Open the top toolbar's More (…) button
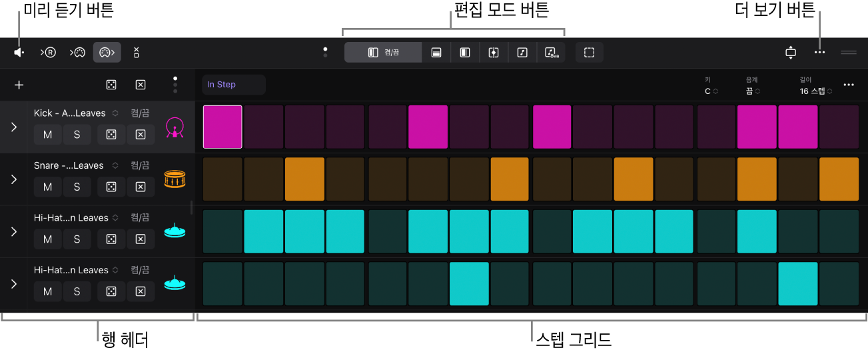Screen dimensions: 868x358 (x=819, y=52)
